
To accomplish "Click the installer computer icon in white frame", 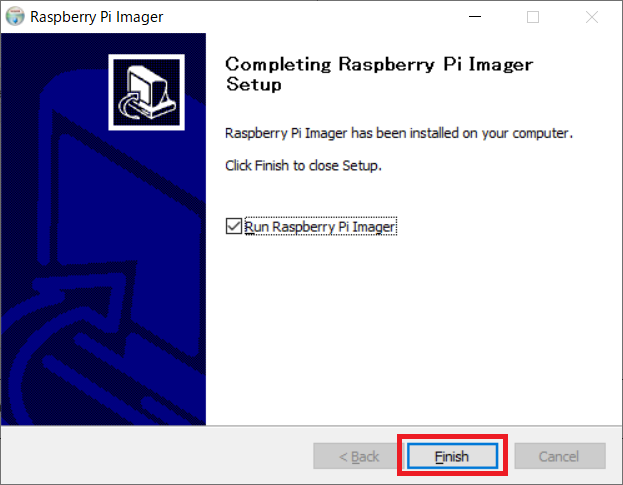I will 147,92.
